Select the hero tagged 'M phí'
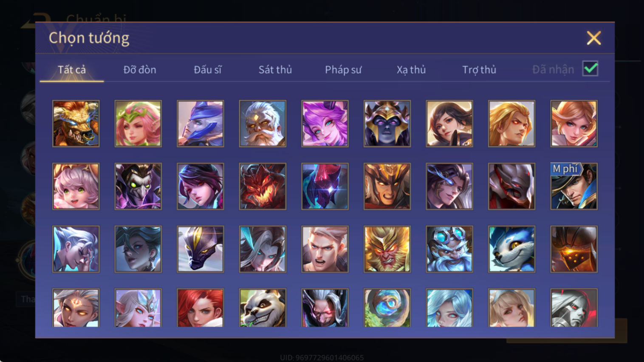Screen dimensions: 644x362 point(574,186)
